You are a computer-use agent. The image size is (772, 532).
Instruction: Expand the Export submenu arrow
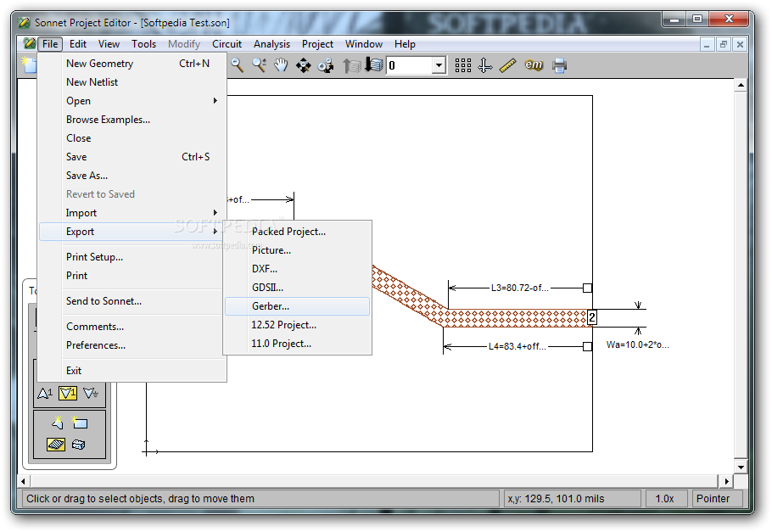[x=215, y=232]
